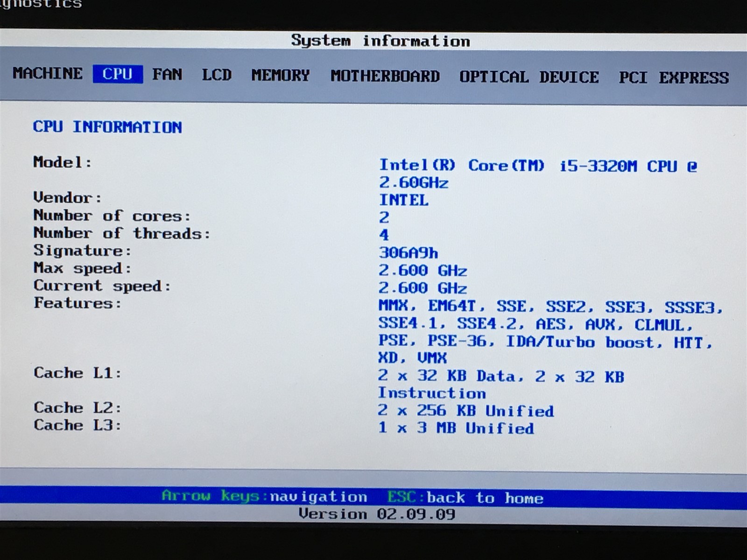Click the Max speed 2.600 GHz value
The height and width of the screenshot is (560, 747).
(x=423, y=271)
